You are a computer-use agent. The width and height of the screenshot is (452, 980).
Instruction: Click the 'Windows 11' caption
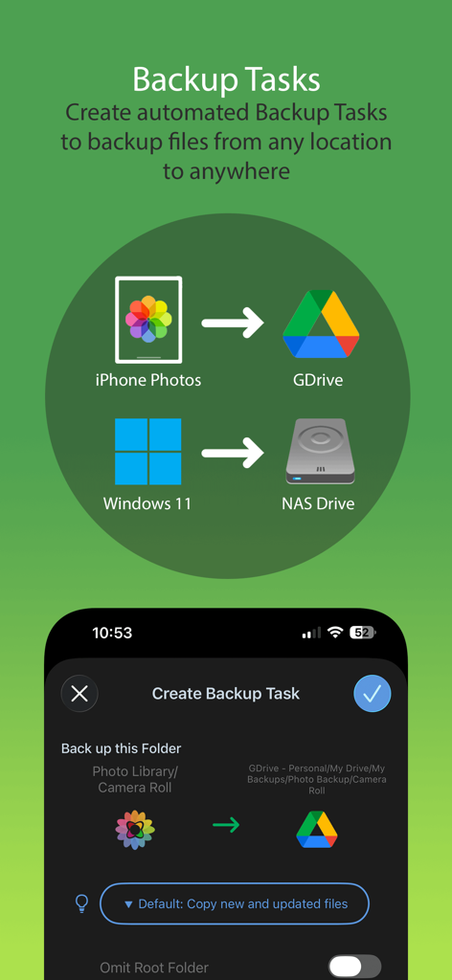click(x=147, y=503)
